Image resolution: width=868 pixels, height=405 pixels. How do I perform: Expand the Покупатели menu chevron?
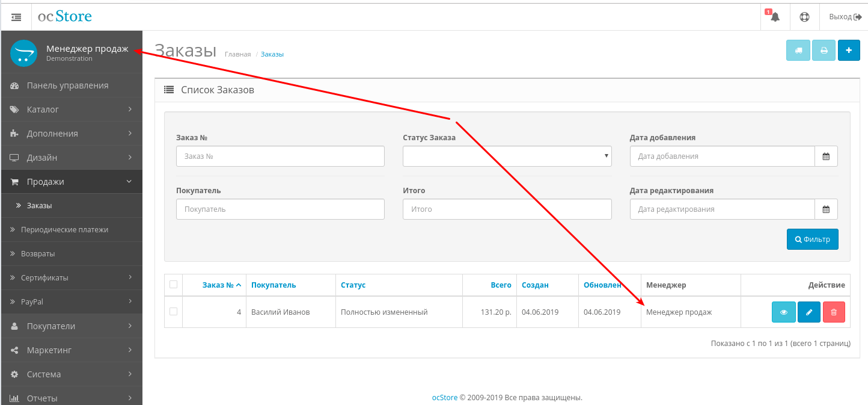point(130,326)
